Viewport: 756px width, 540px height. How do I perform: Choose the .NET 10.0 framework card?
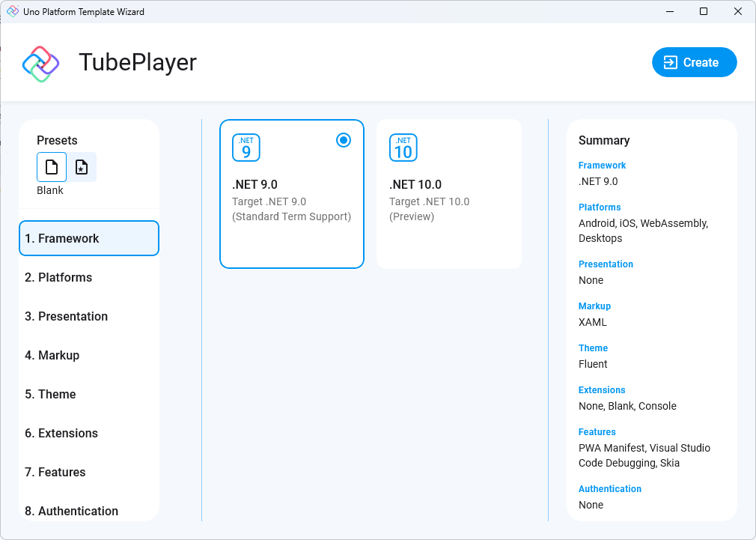pyautogui.click(x=449, y=193)
